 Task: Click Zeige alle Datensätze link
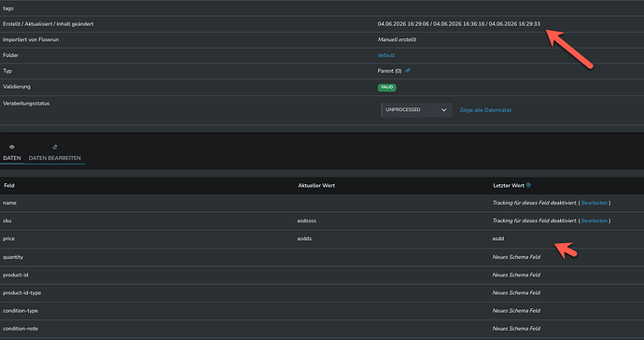[x=485, y=110]
